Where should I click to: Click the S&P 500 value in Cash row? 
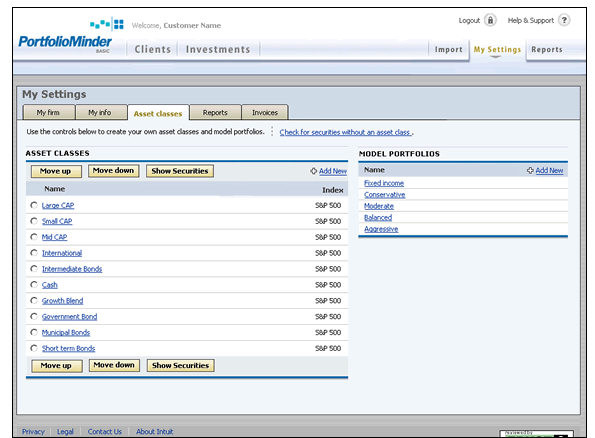tap(328, 285)
